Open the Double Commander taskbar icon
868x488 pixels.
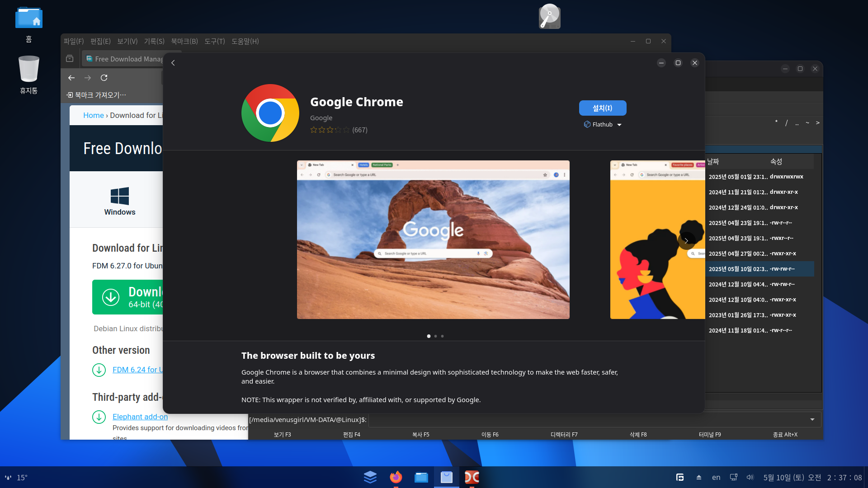472,477
